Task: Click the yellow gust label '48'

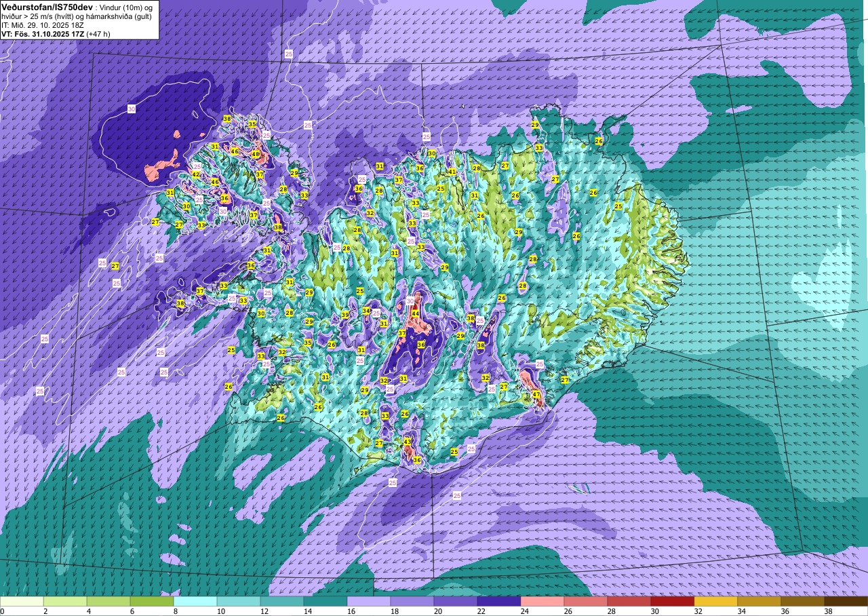Action: pos(256,154)
